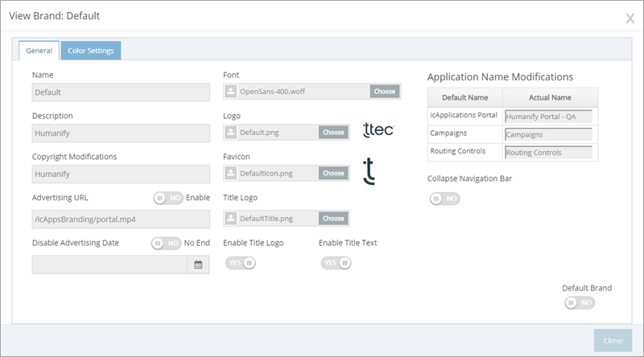Toggle the Advertising URL Enable switch
The height and width of the screenshot is (357, 644).
coord(168,198)
